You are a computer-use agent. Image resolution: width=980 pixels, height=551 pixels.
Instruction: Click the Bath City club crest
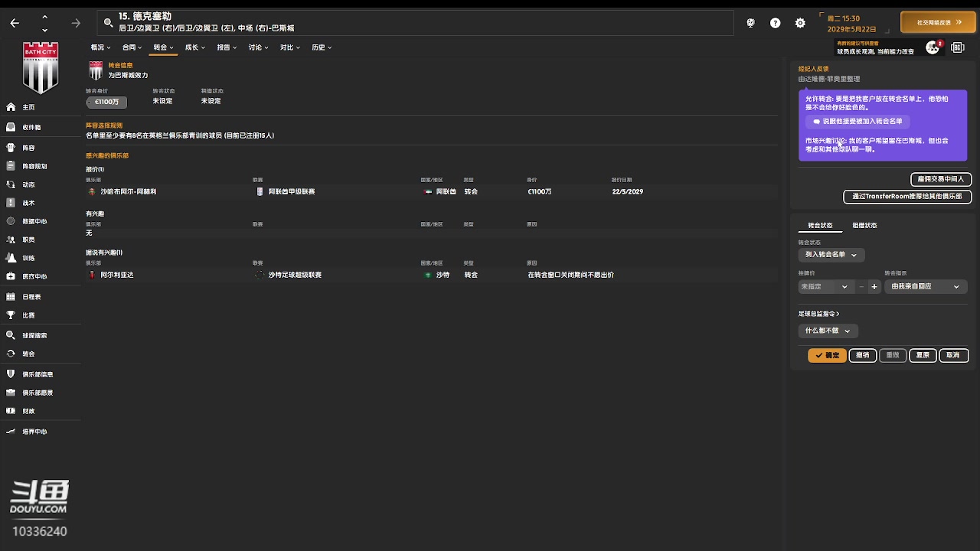pyautogui.click(x=41, y=68)
